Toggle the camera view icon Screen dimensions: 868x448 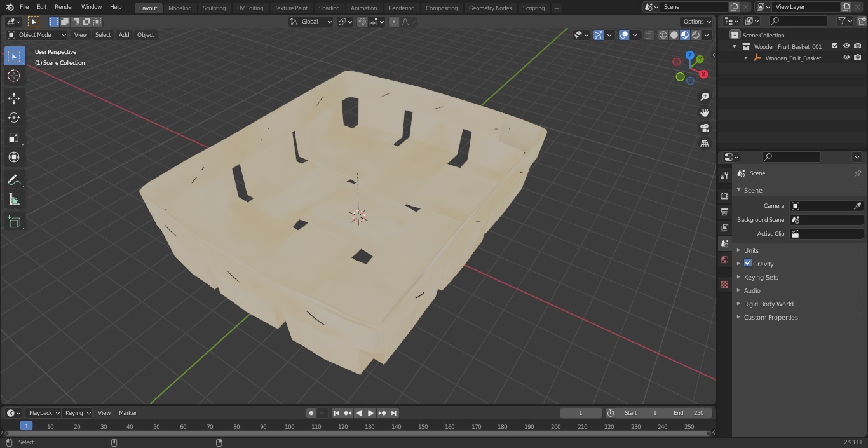(704, 128)
